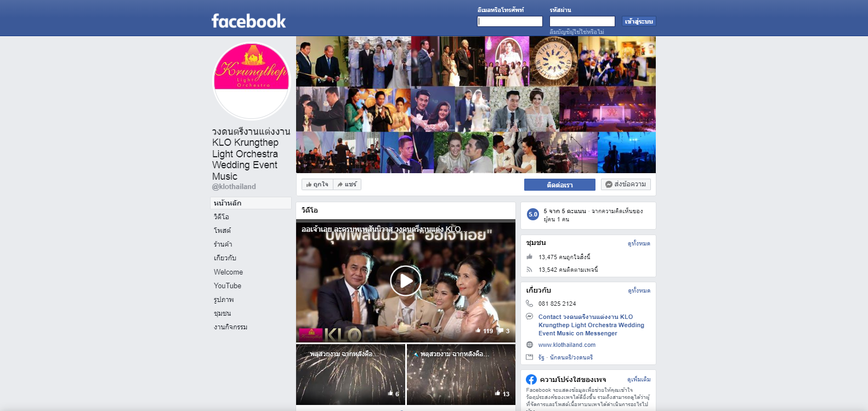This screenshot has height=411, width=868.
Task: Play the ออเจ้าเอย featured video
Action: coord(406,281)
